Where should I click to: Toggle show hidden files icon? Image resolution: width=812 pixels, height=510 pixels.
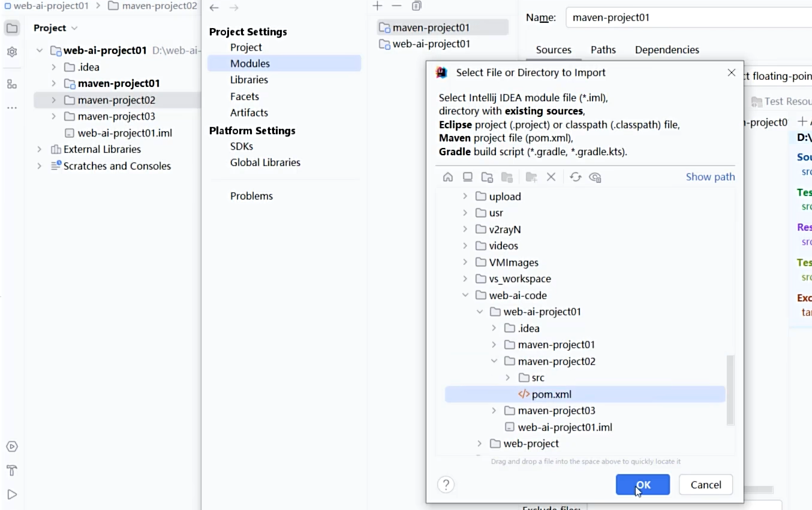point(595,177)
